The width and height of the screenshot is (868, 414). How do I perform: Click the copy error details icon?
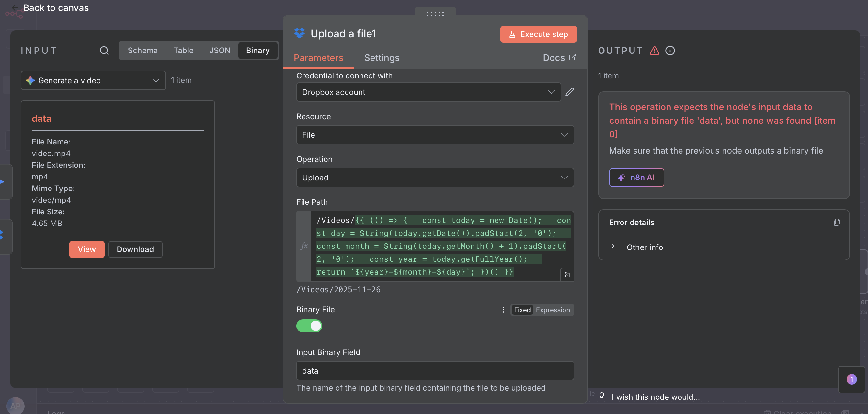(x=837, y=222)
